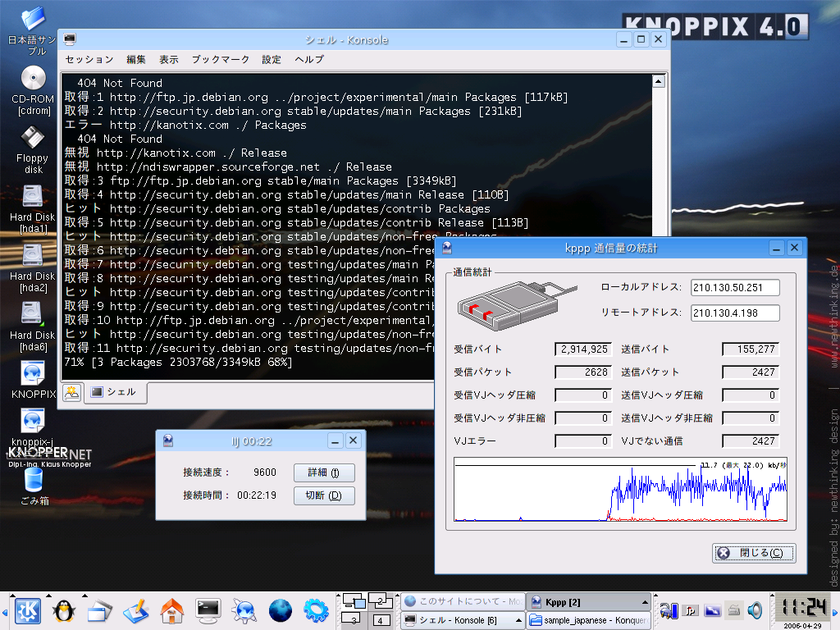Click the new session icon in Konsole
840x630 pixels.
point(72,393)
